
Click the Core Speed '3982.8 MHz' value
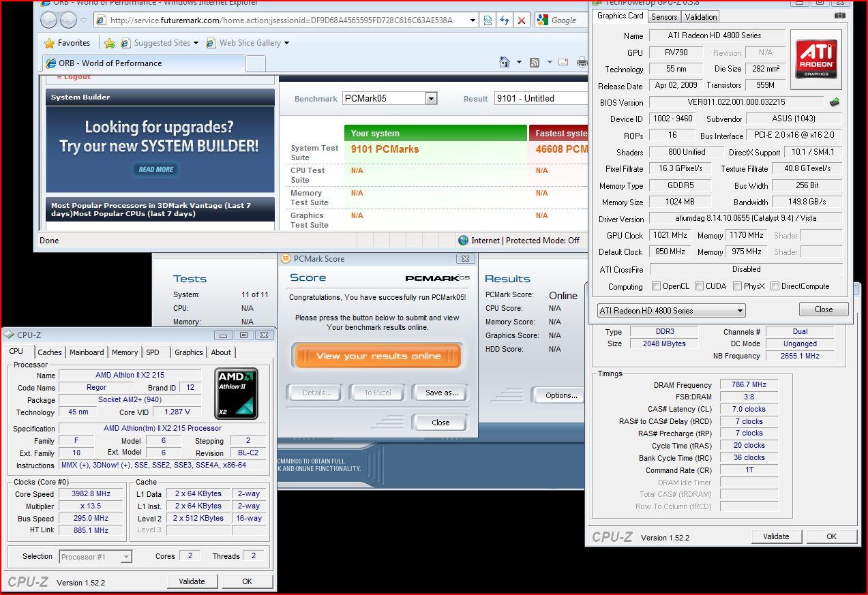(x=91, y=493)
